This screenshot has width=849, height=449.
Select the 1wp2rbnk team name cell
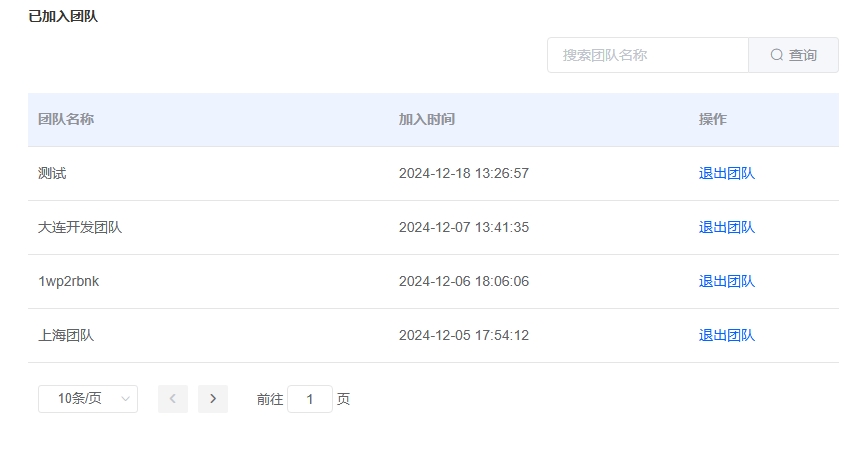coord(69,282)
